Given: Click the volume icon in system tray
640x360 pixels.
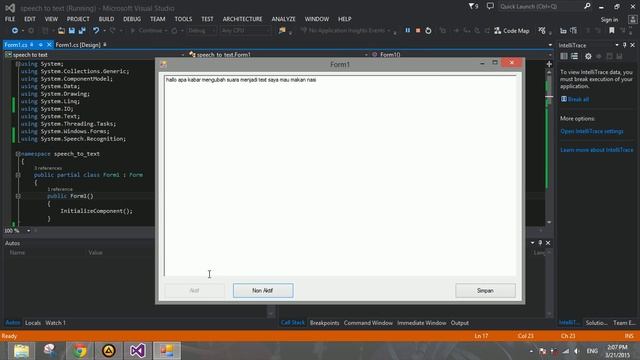Looking at the screenshot, I should click(x=576, y=351).
